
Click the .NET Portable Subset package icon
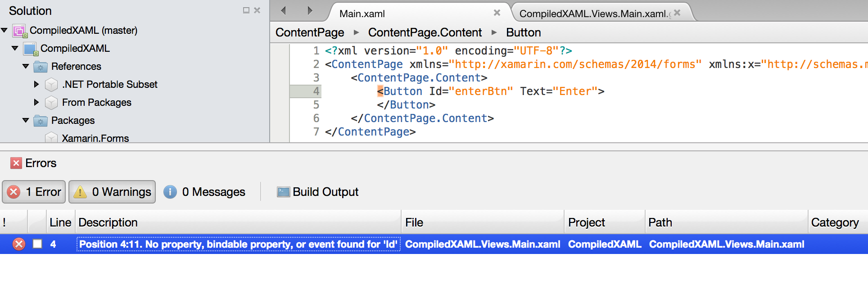(x=51, y=85)
